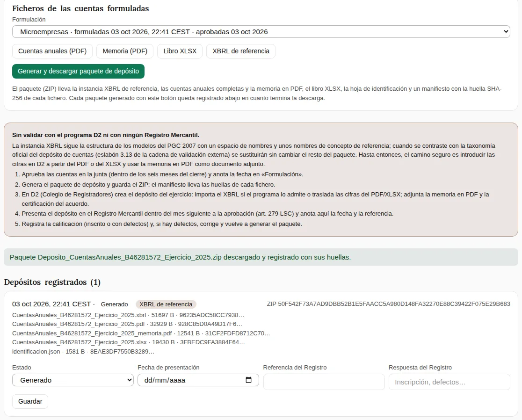Open the Estado dropdown showing Generado
The width and height of the screenshot is (522, 420).
coord(73,380)
